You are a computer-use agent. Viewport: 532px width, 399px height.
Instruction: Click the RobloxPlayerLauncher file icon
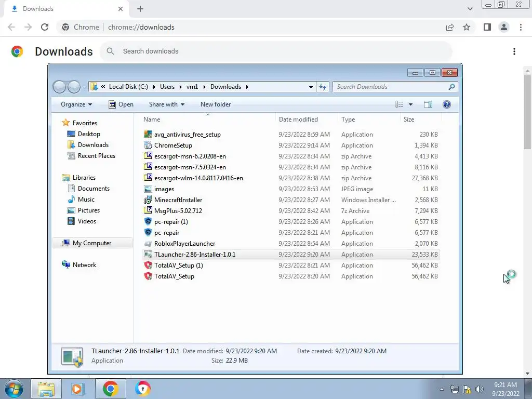tap(148, 244)
